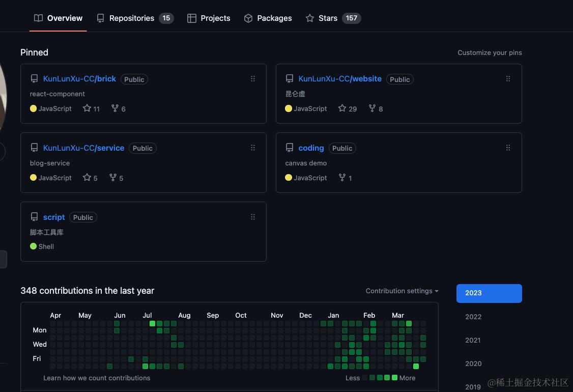Image resolution: width=573 pixels, height=392 pixels.
Task: View forks of website (8 forks)
Action: click(376, 108)
